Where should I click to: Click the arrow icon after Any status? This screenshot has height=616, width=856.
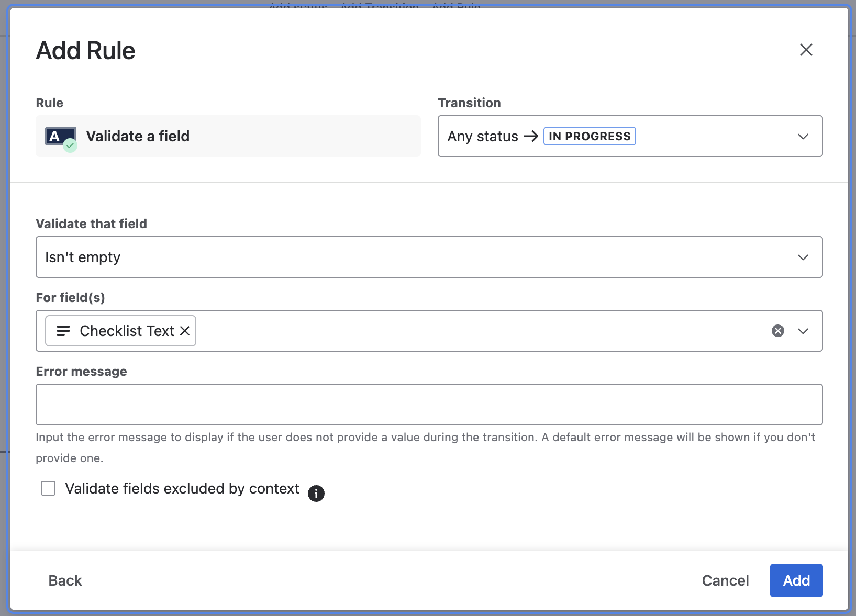(x=531, y=136)
